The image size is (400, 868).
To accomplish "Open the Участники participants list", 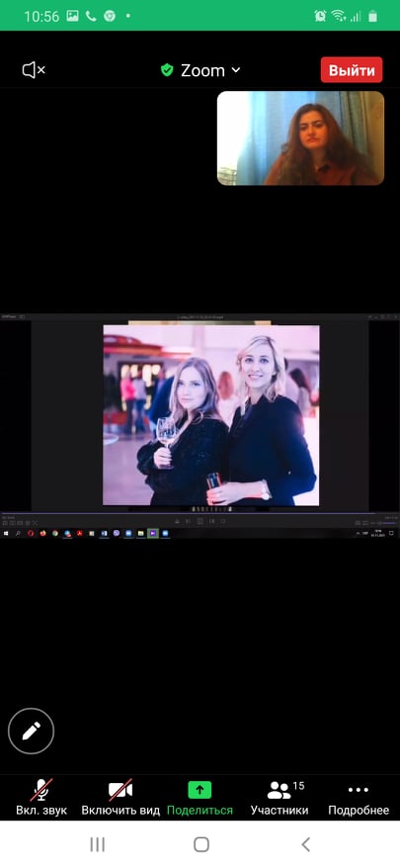I will click(280, 797).
